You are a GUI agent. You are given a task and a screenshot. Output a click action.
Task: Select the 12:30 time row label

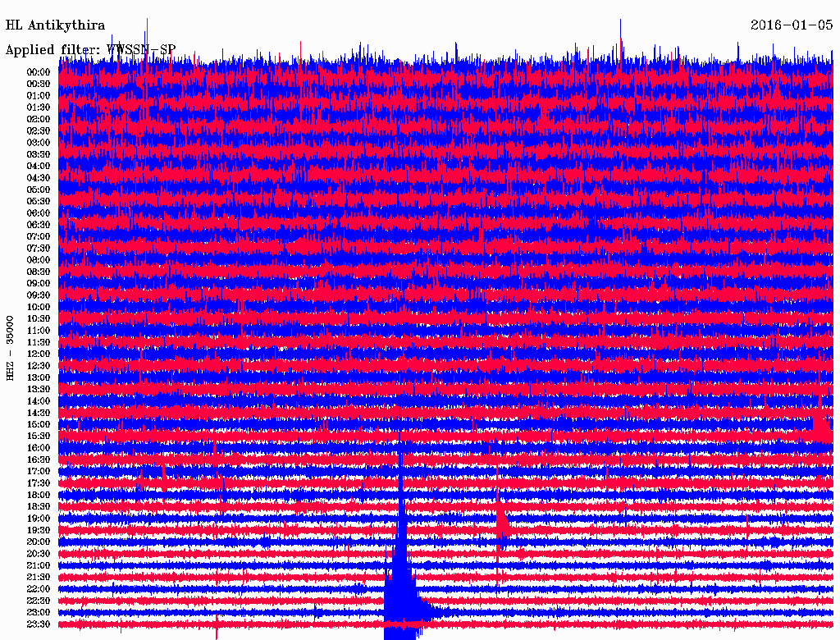click(39, 366)
